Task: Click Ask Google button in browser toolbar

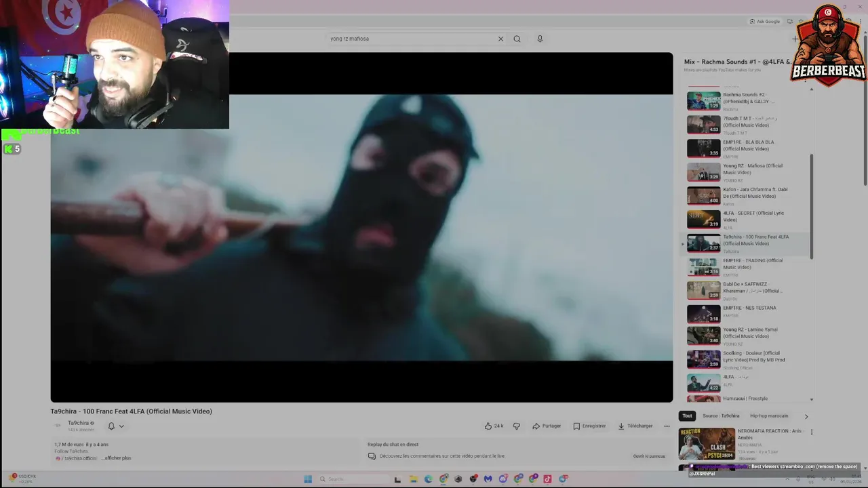Action: 765,22
